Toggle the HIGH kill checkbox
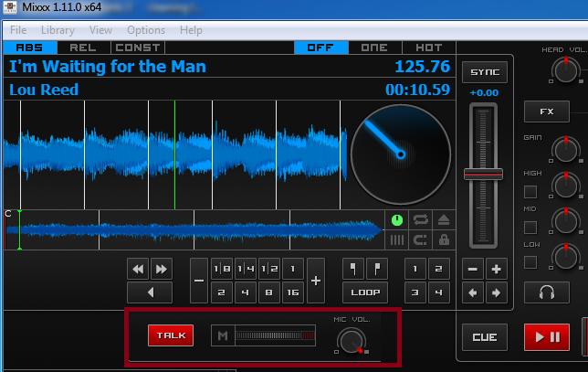588x372 pixels. pos(530,192)
